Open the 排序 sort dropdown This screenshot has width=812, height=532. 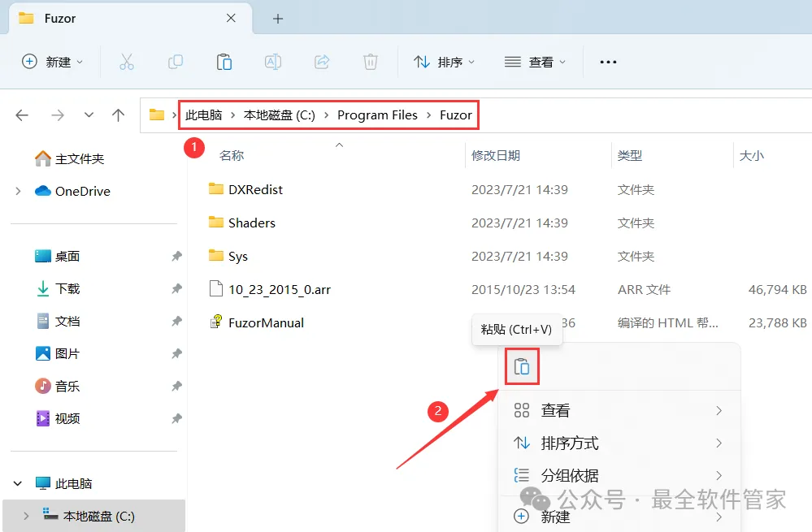(445, 62)
